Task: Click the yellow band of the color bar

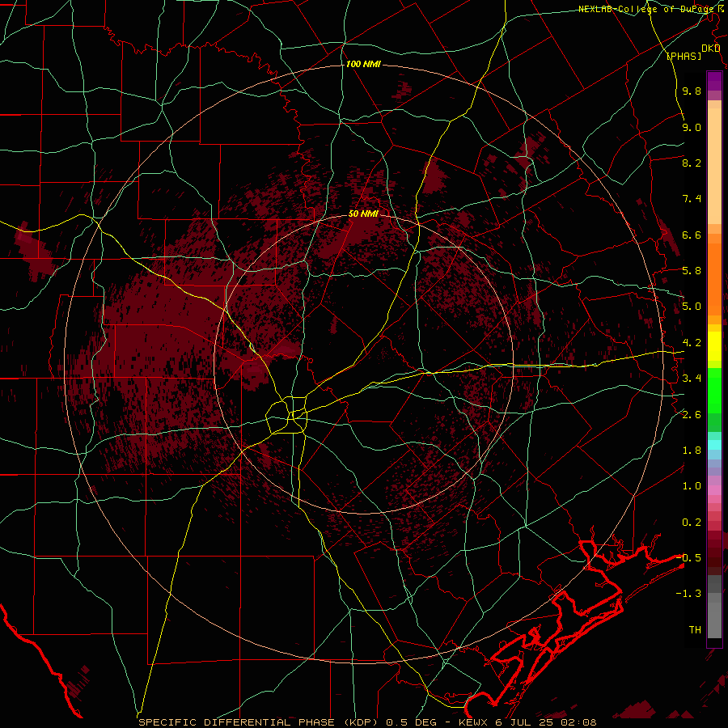Action: [714, 346]
